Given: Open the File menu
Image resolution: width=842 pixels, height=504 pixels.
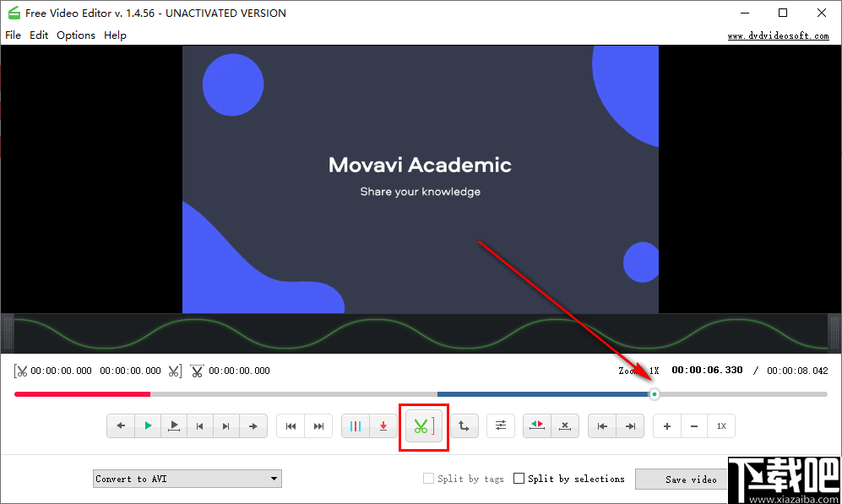Looking at the screenshot, I should 13,35.
